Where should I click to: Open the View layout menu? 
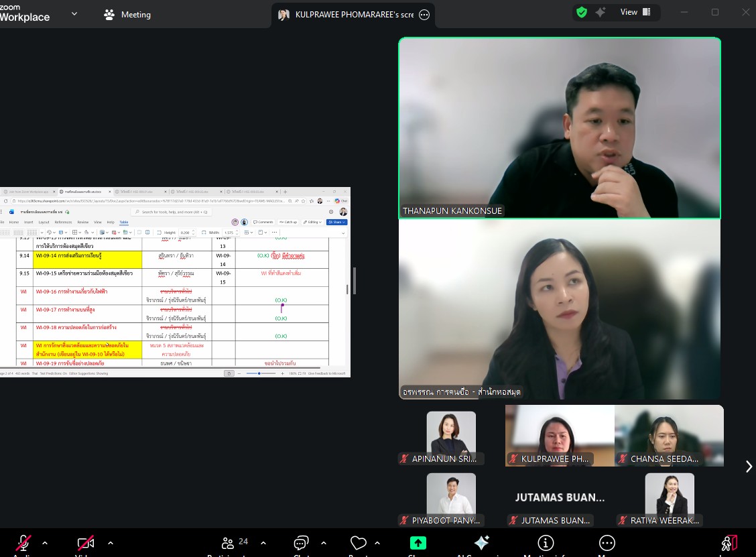[635, 12]
